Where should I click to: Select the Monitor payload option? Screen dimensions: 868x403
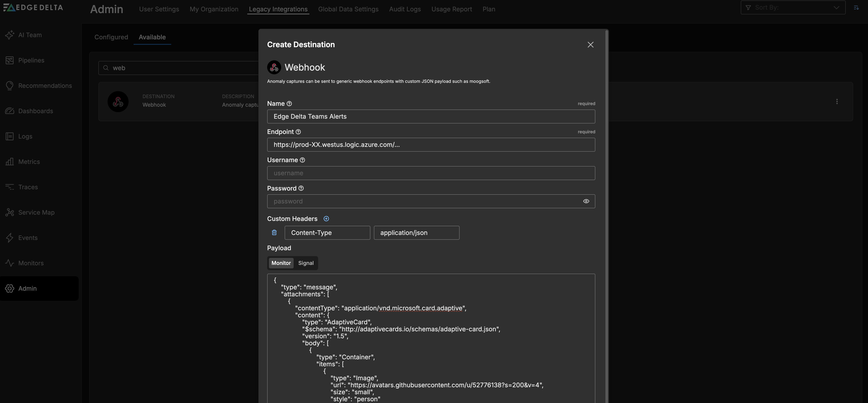281,263
